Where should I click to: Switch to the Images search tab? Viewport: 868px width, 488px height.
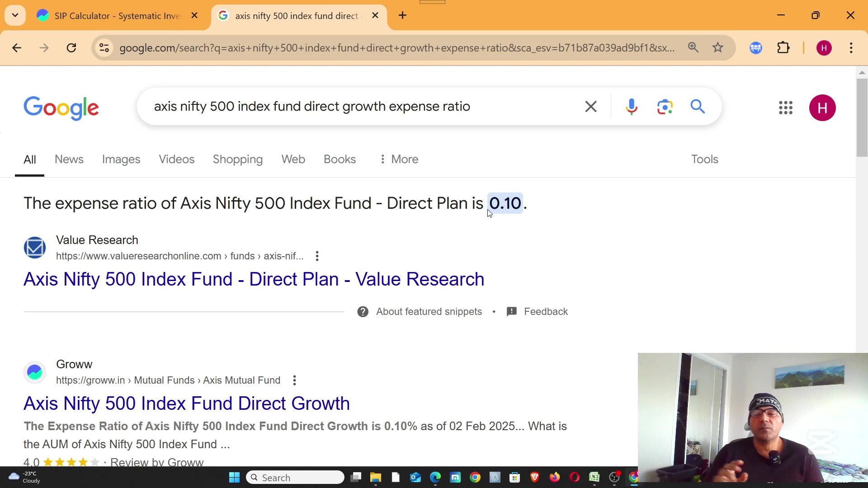121,159
